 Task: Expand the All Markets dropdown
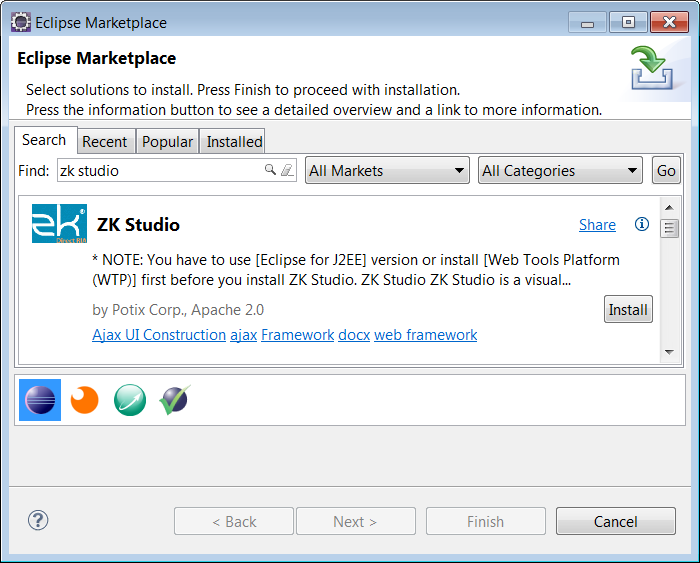coord(387,170)
